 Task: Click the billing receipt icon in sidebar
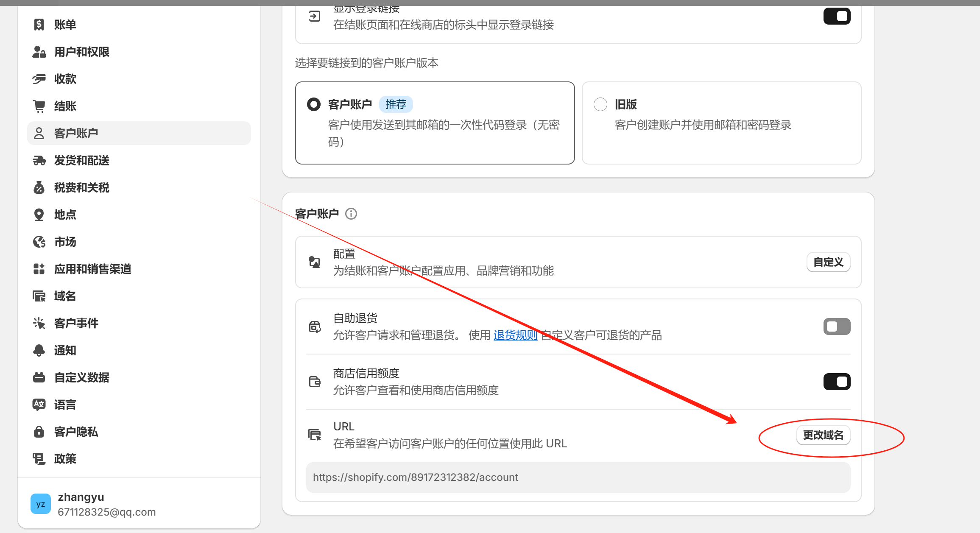[39, 25]
